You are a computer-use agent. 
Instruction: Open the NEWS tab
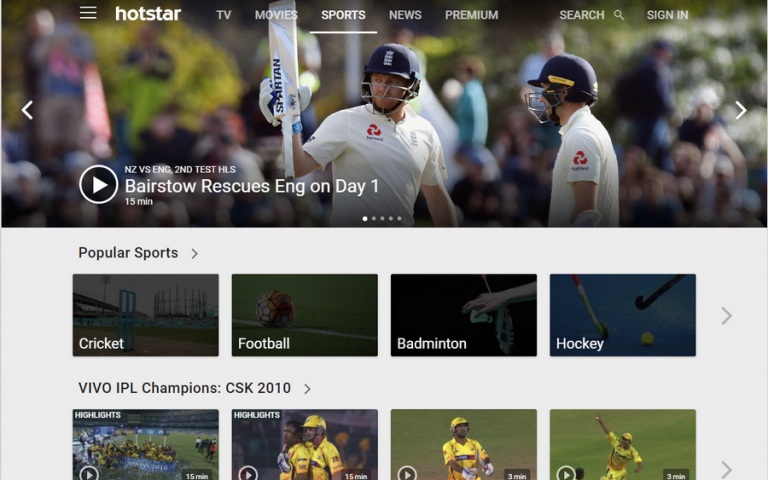[405, 15]
